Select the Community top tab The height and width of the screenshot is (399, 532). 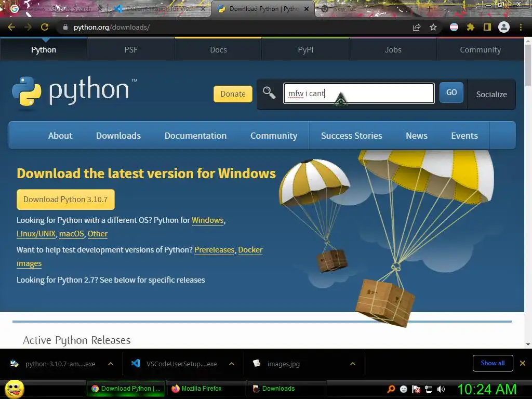pos(480,49)
